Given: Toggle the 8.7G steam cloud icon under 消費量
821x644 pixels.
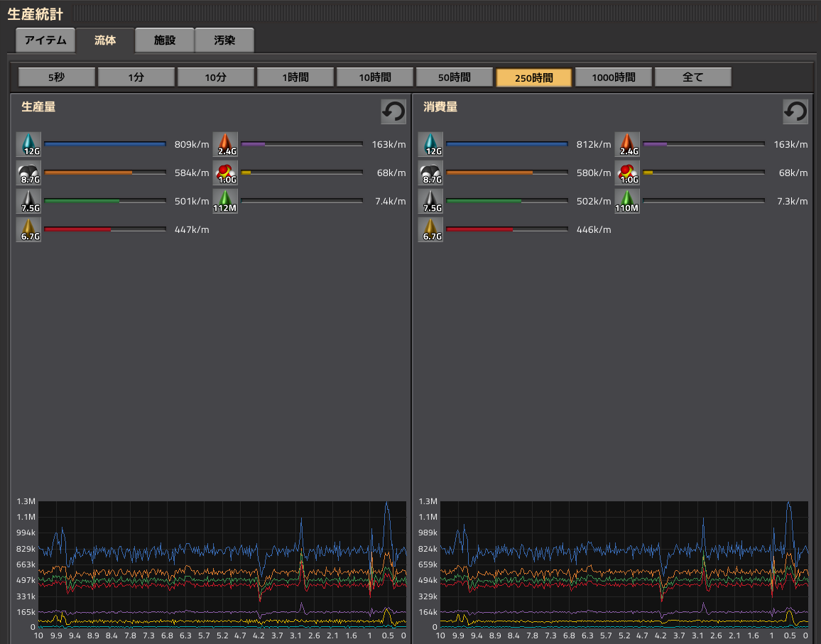Looking at the screenshot, I should 430,173.
